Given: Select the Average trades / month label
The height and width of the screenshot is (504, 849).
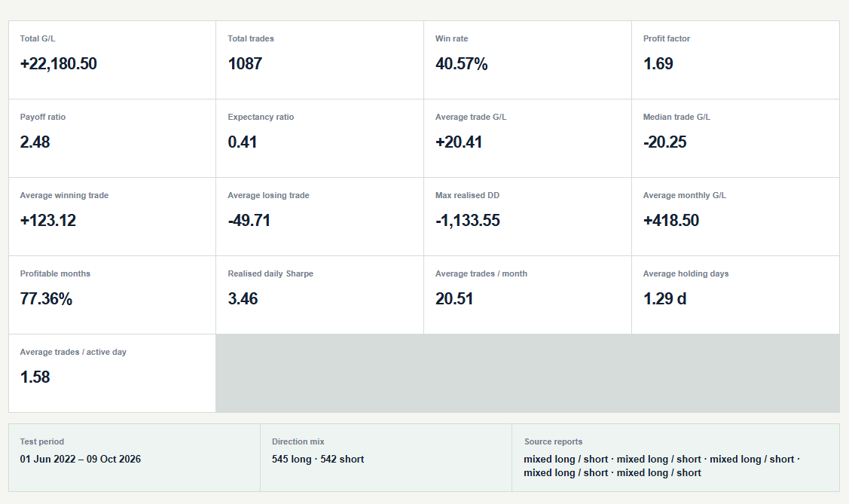Looking at the screenshot, I should point(481,274).
